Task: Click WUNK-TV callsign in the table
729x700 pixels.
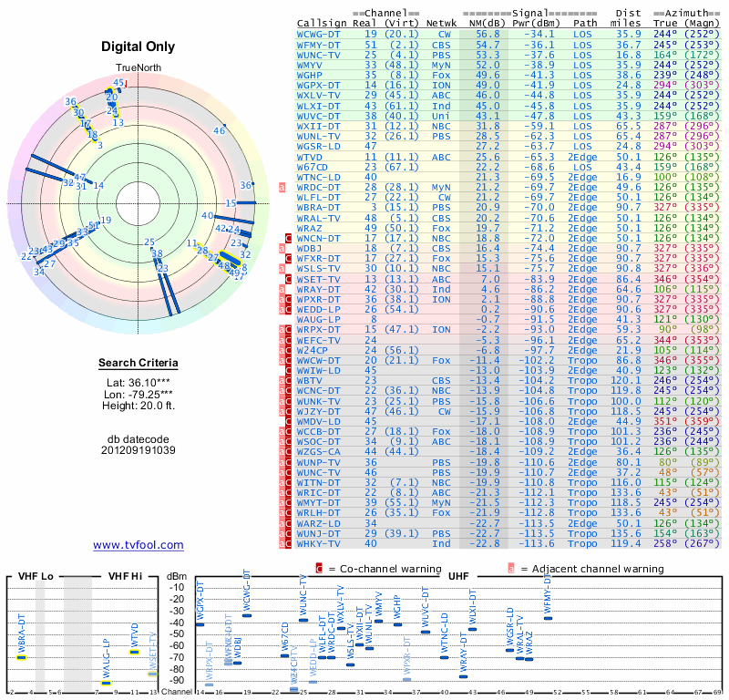Action: click(318, 401)
